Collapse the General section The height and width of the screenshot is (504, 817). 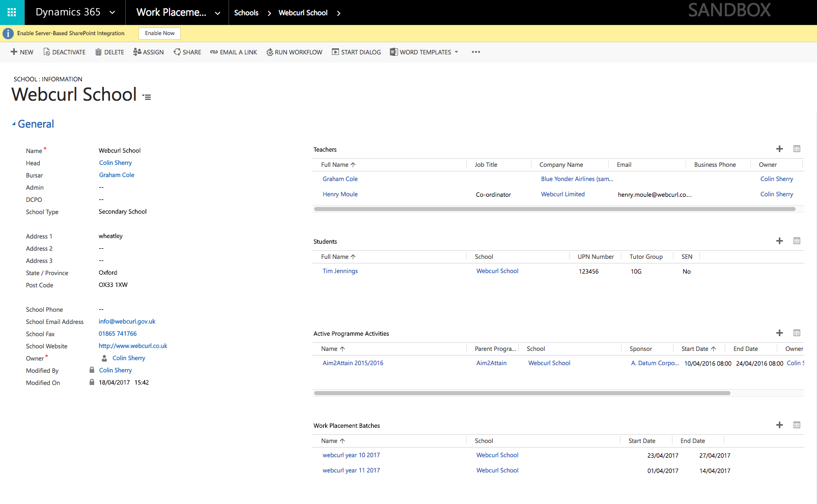coord(14,124)
